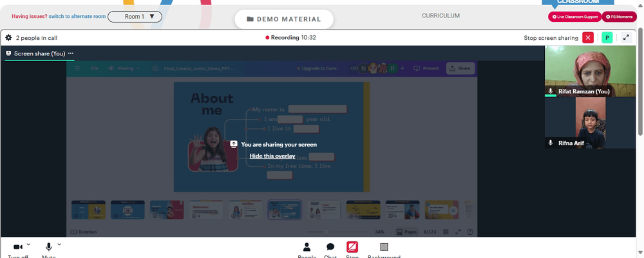
Task: Select slide thumbnail 9 in Canva strip
Action: [x=402, y=210]
